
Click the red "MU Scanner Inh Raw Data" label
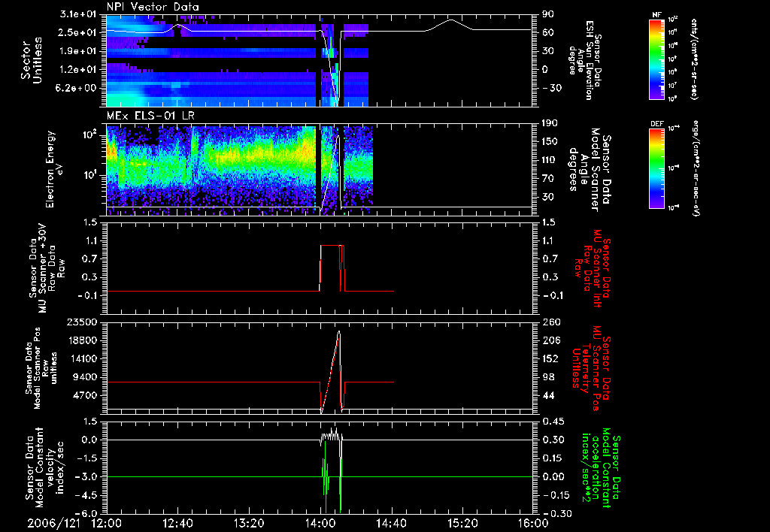tap(593, 268)
